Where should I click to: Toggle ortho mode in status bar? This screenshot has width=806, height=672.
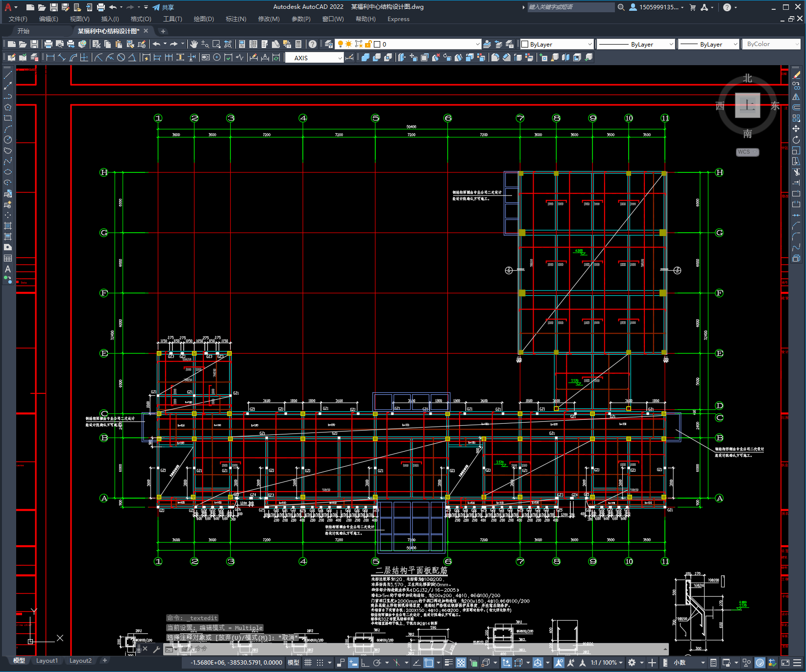pos(365,662)
